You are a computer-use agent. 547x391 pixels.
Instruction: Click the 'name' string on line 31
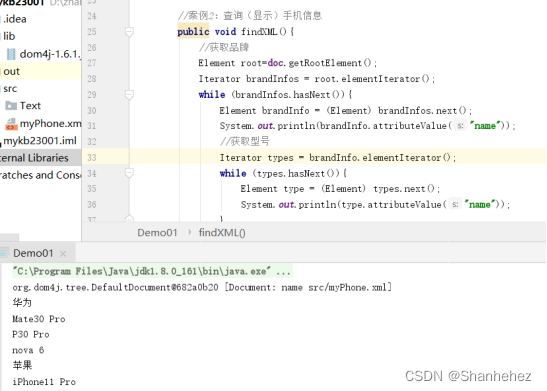(x=485, y=126)
